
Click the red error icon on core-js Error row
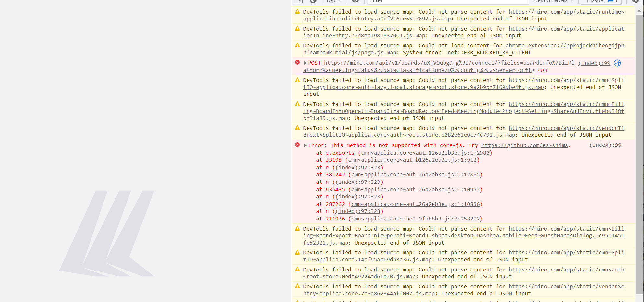pyautogui.click(x=297, y=145)
